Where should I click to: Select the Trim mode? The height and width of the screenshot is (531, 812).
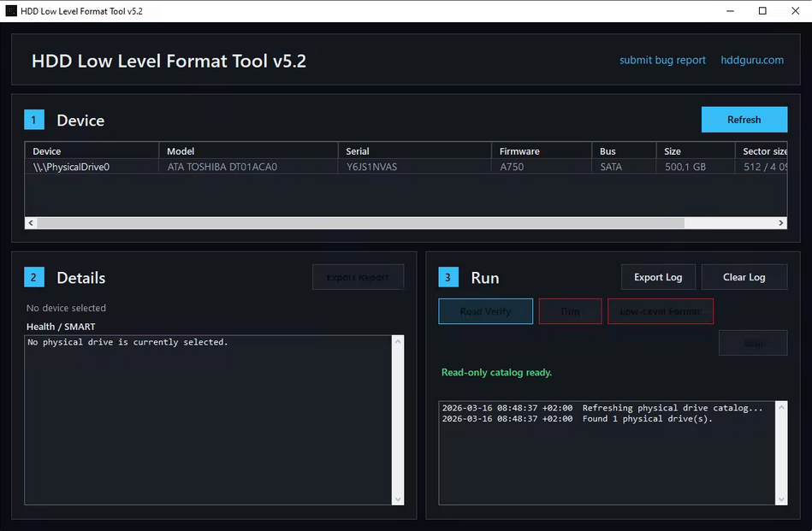coord(570,311)
